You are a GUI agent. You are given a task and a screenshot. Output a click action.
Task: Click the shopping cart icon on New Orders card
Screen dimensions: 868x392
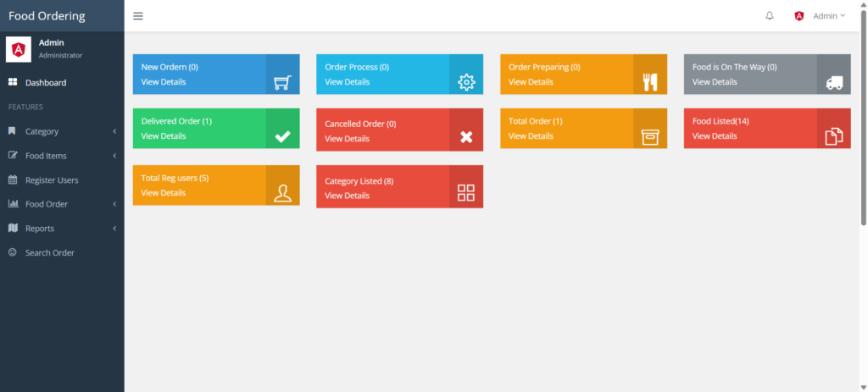coord(282,82)
